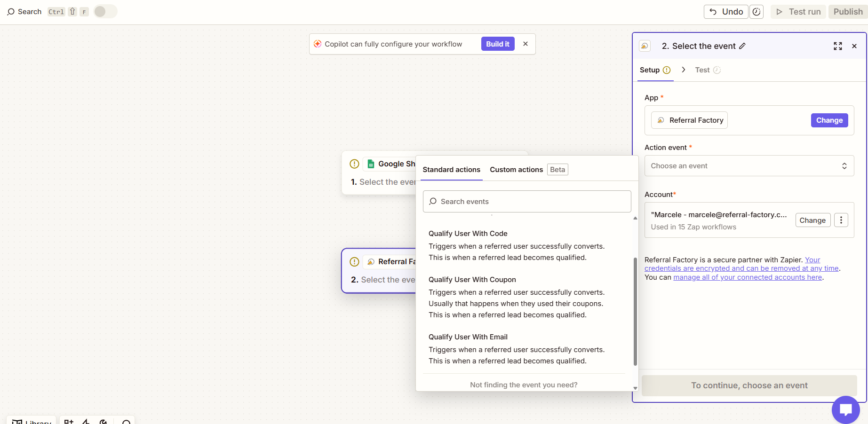Select the Custom actions tab
Image resolution: width=868 pixels, height=424 pixels.
point(516,170)
